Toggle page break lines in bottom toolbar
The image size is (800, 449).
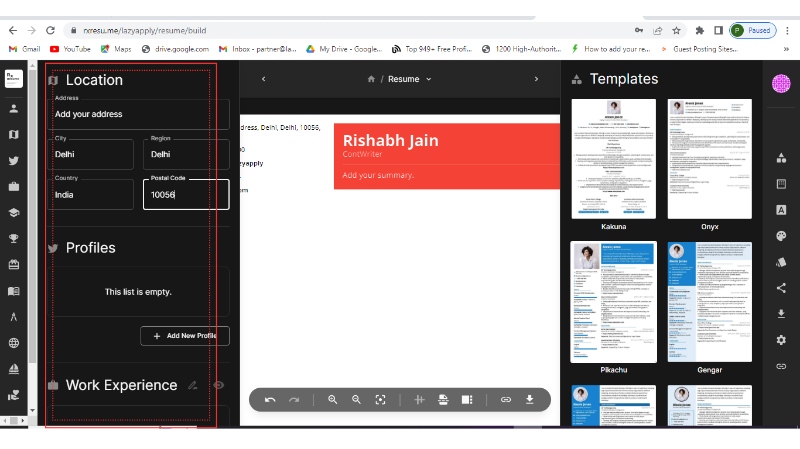pos(419,400)
